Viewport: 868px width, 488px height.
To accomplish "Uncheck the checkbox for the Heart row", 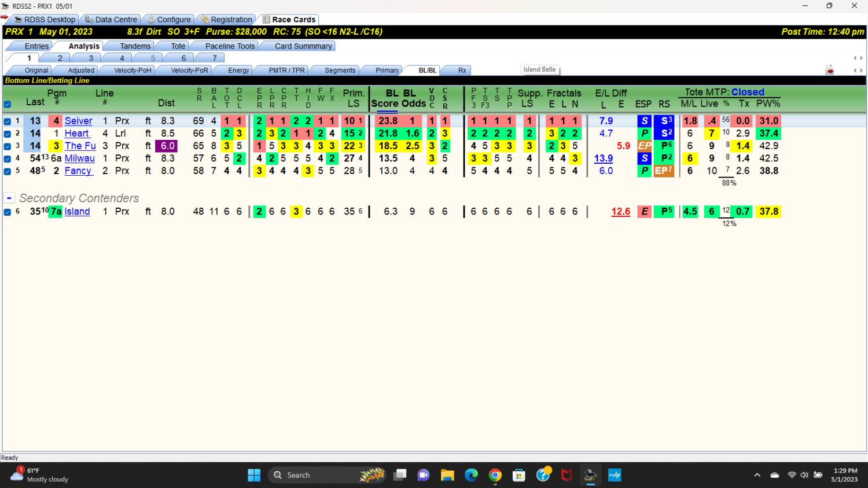I will click(x=8, y=134).
